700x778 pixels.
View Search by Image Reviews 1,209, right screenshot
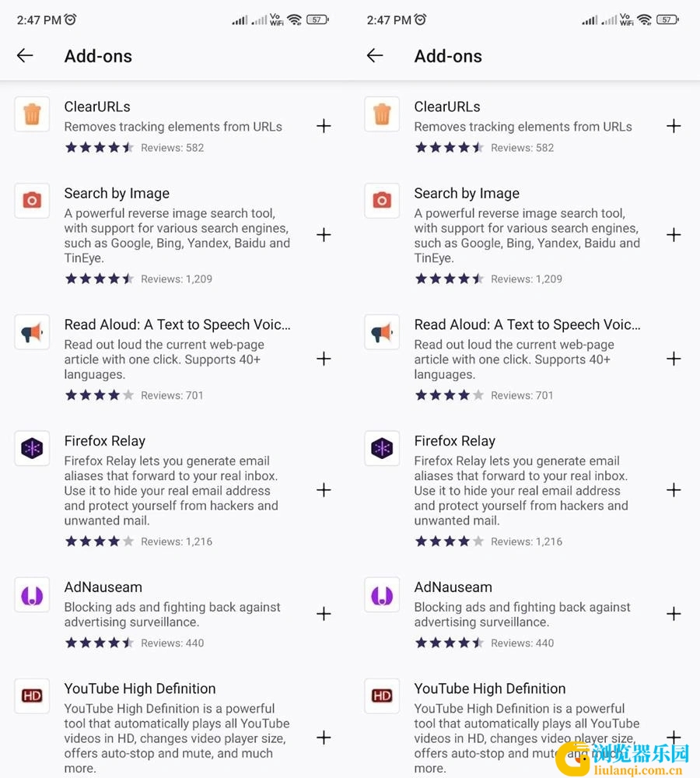pos(527,279)
